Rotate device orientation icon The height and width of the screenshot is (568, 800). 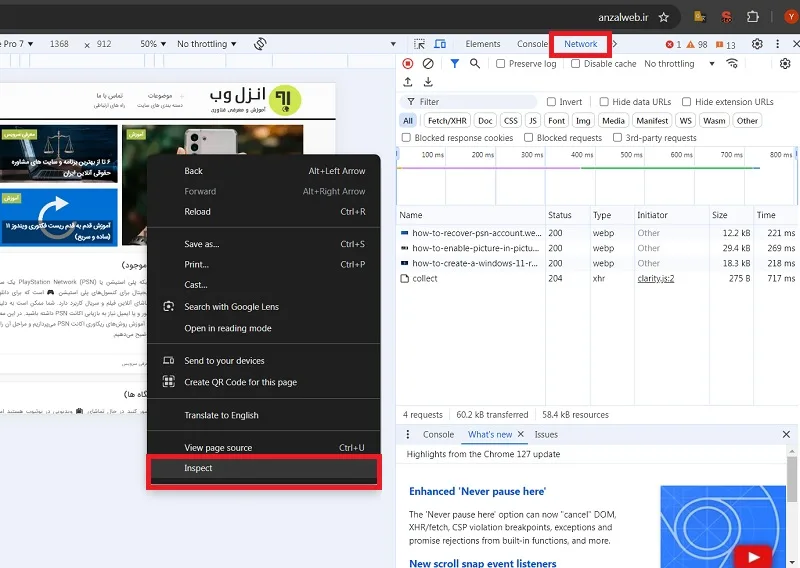260,44
